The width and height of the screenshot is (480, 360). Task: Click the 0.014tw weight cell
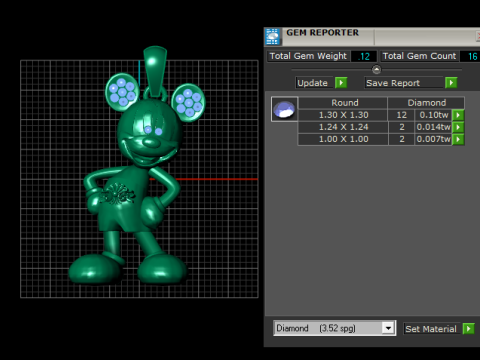point(433,127)
